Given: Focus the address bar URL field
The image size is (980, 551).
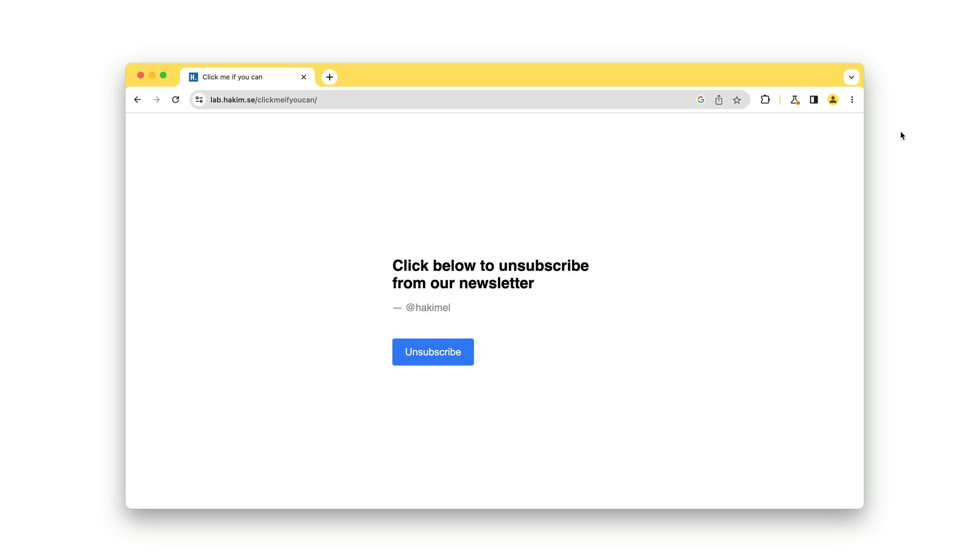Looking at the screenshot, I should tap(449, 100).
